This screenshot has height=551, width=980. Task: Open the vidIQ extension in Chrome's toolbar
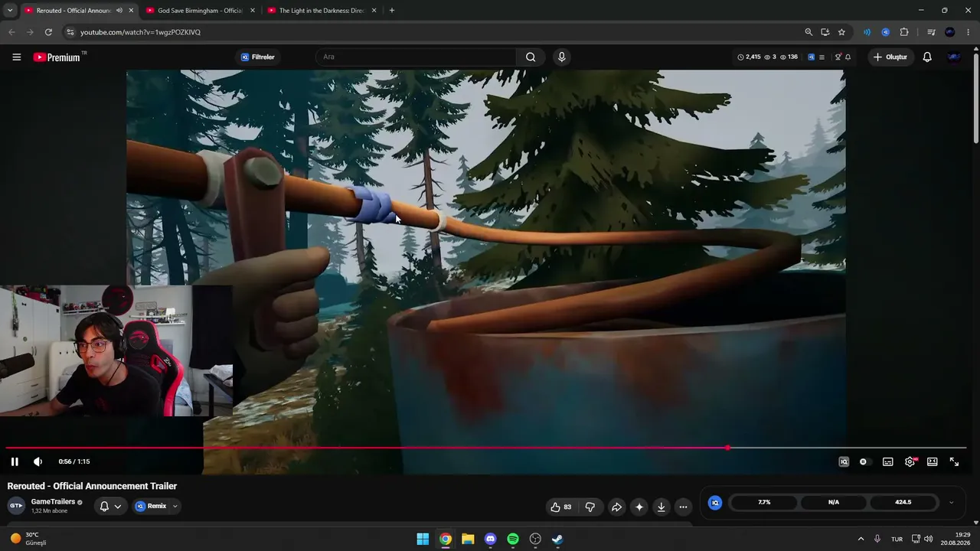point(885,32)
